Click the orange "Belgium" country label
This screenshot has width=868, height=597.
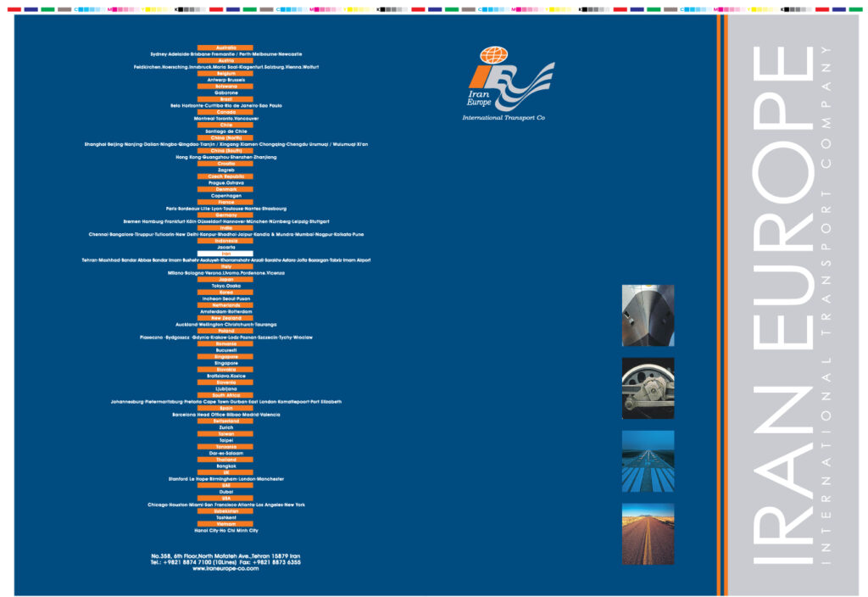pyautogui.click(x=225, y=73)
